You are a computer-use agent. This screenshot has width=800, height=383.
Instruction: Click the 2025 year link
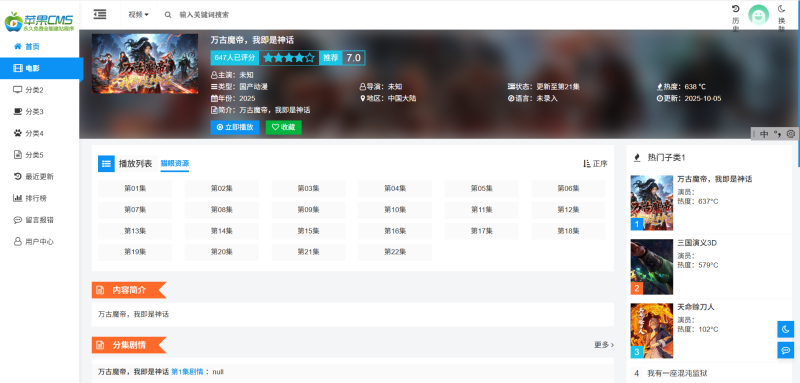[x=247, y=98]
